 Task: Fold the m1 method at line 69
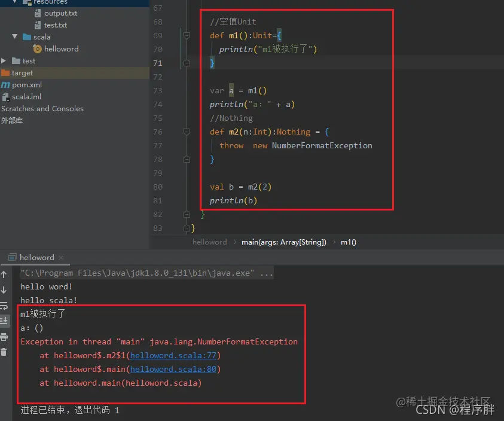[x=187, y=35]
